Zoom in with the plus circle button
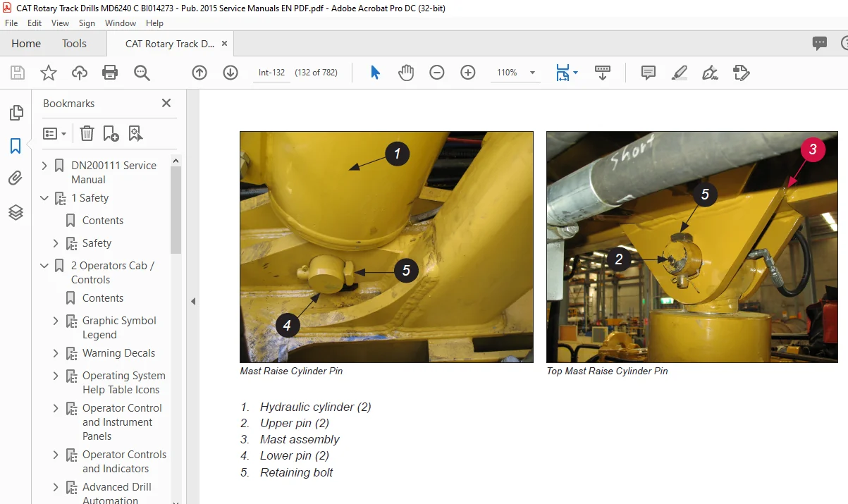This screenshot has width=848, height=504. 468,73
